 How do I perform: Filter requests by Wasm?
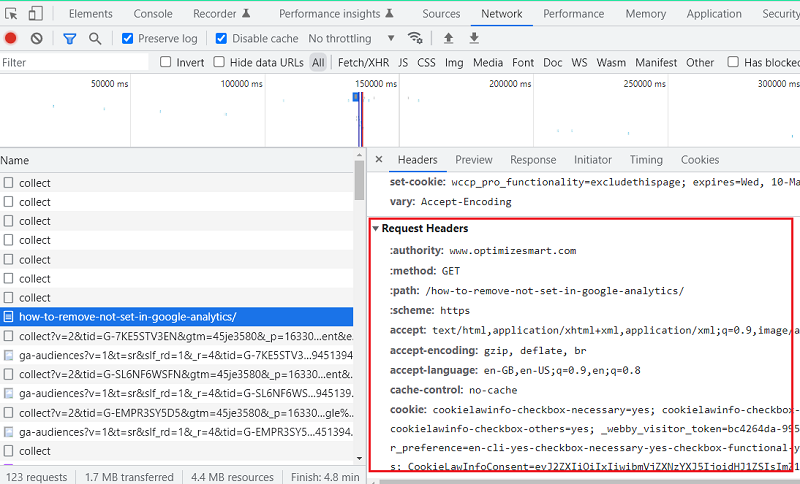pos(611,62)
